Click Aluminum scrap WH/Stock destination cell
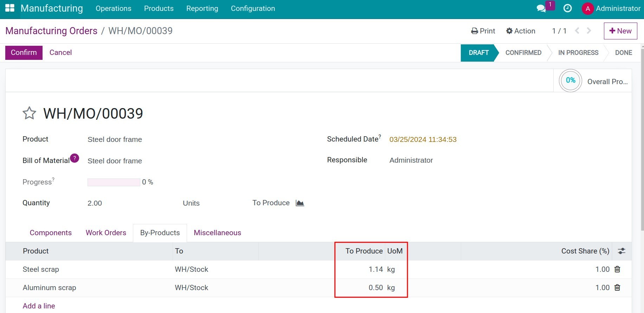This screenshot has width=644, height=313. [192, 288]
